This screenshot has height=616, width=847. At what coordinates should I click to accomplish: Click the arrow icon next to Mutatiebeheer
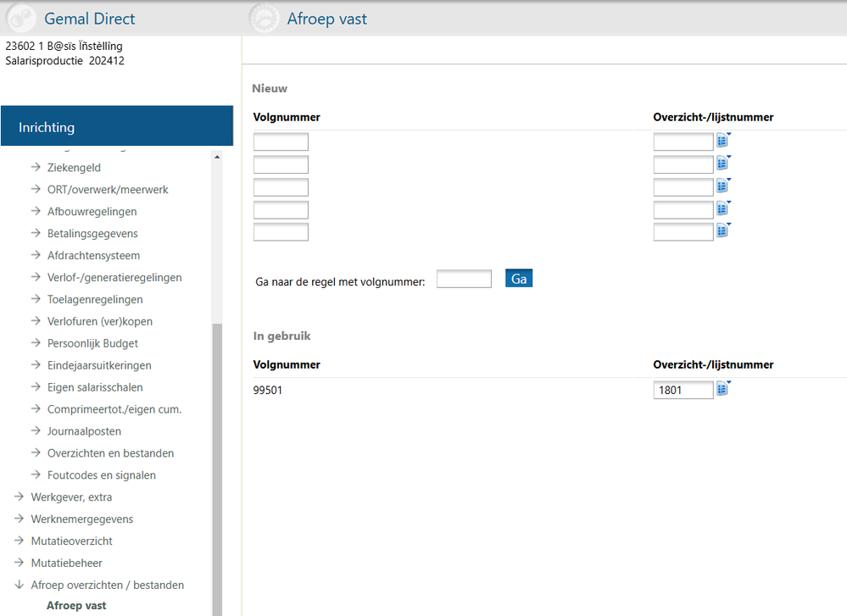click(x=20, y=562)
